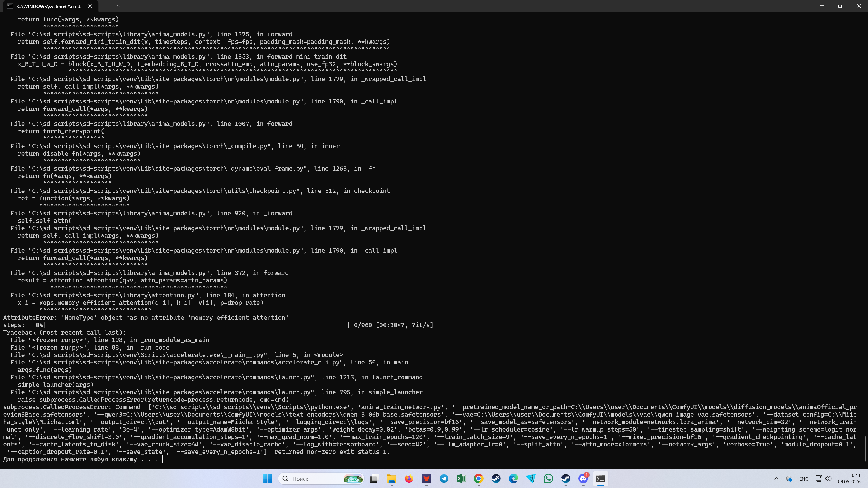Click the anima_models.py line 1375 reference

click(x=151, y=34)
